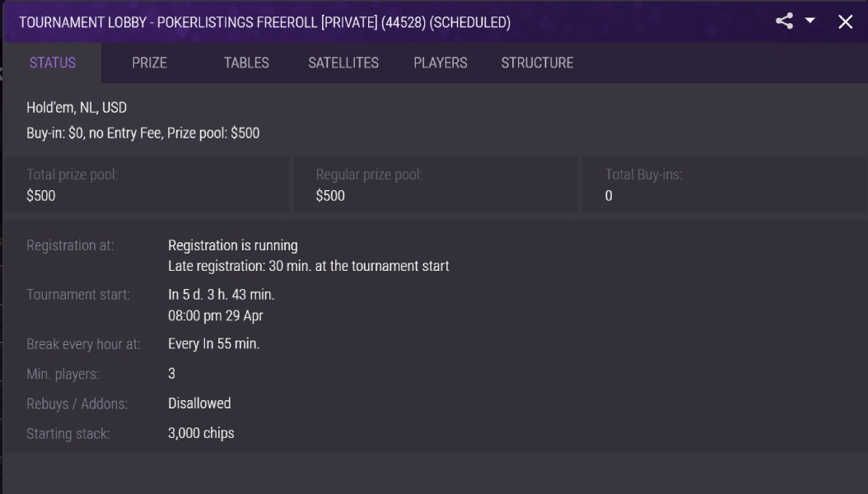Click the 3,000 chips starting stack value
This screenshot has width=868, height=494.
[x=201, y=433]
